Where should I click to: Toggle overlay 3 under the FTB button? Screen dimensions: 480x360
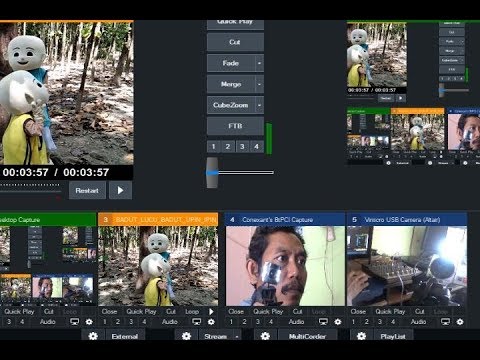242,146
